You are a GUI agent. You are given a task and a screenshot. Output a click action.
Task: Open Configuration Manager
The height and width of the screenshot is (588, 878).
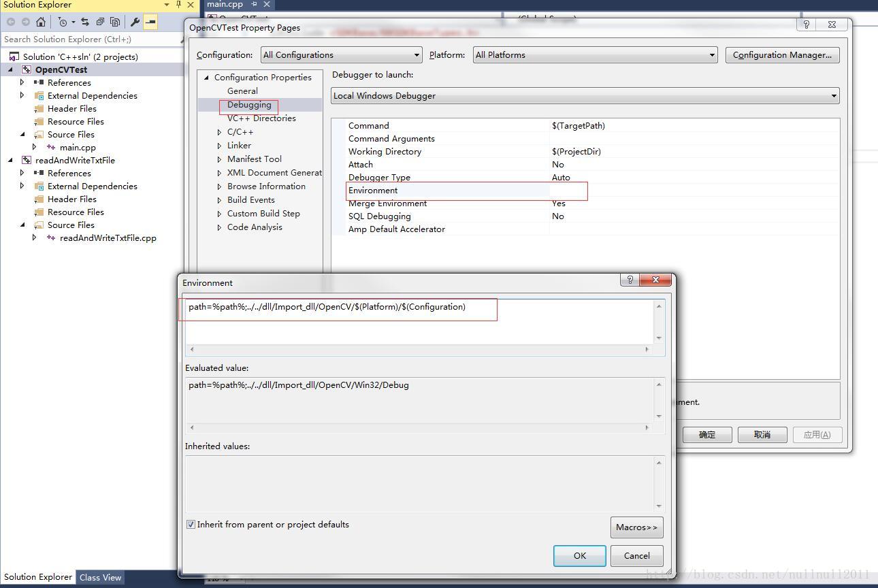[782, 55]
